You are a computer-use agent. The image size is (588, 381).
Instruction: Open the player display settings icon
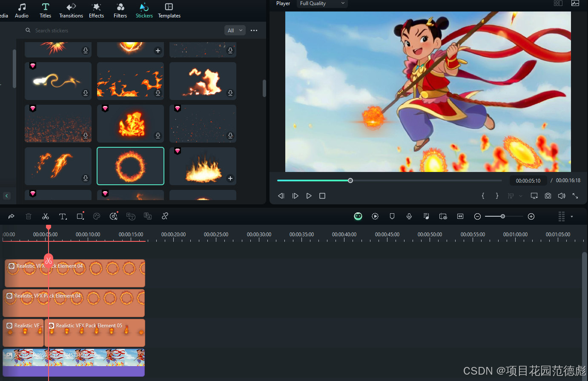coord(534,196)
